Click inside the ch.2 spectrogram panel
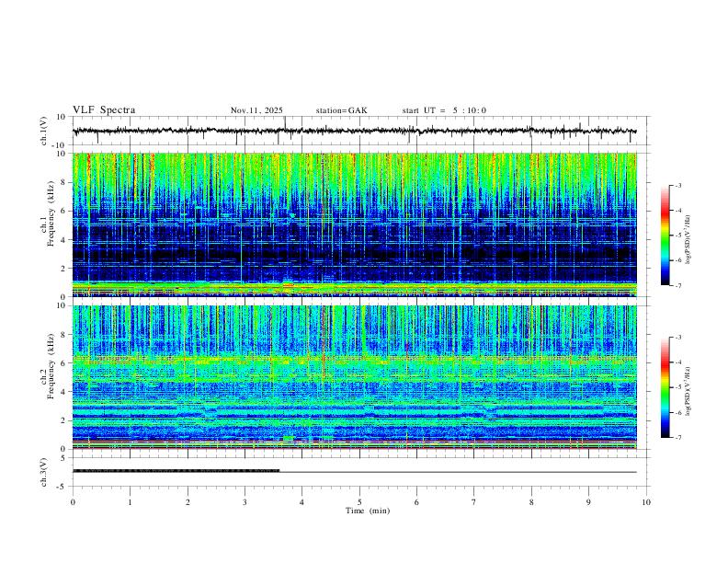This screenshot has height=563, width=728. pos(354,377)
